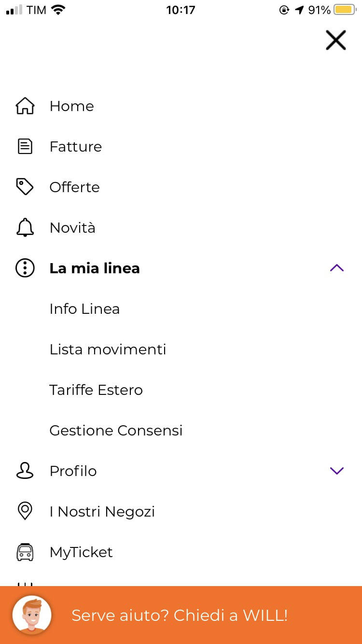Toggle the La mia linea menu header

(95, 268)
